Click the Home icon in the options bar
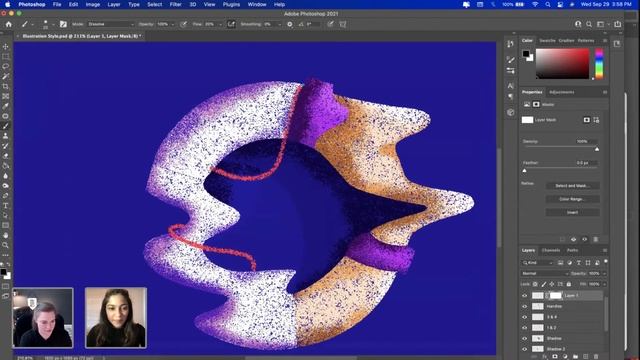 [x=9, y=24]
